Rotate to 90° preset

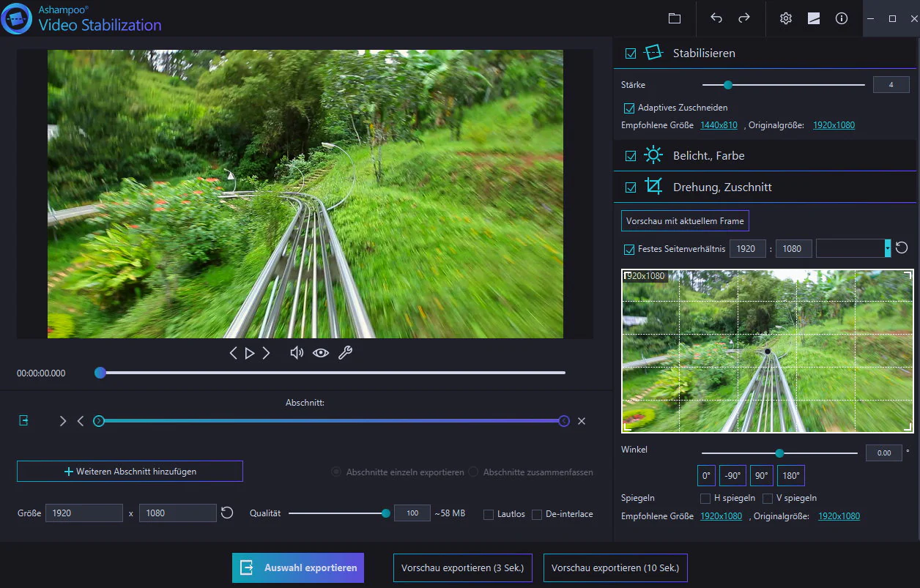(761, 475)
